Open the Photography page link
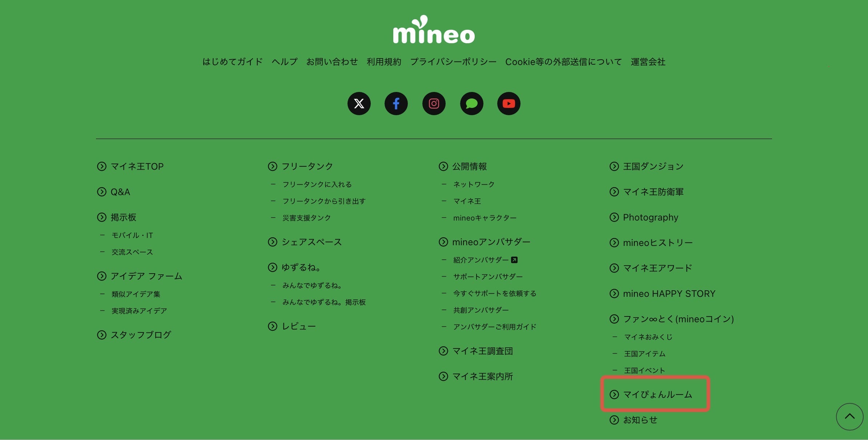This screenshot has height=440, width=868. click(650, 217)
